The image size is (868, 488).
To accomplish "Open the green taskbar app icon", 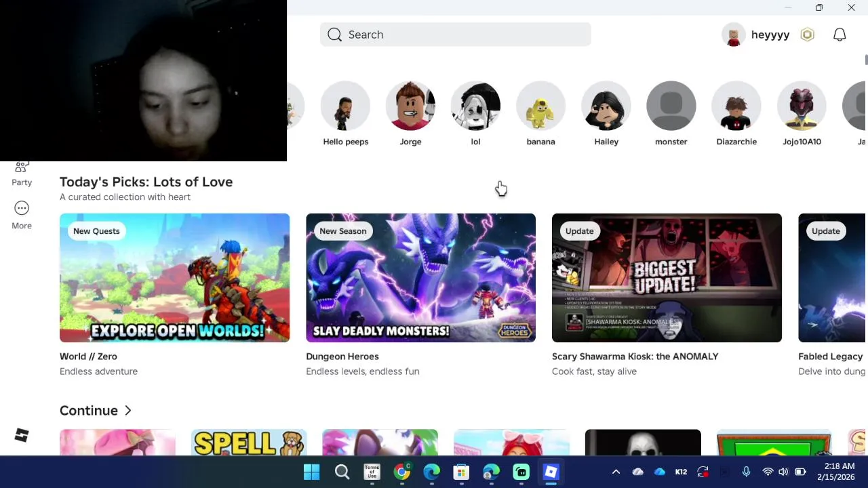I will (x=521, y=472).
